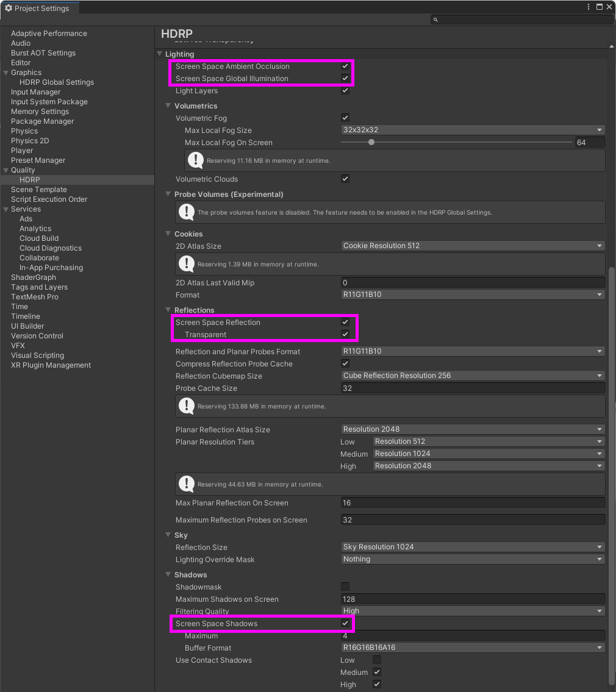Collapse Quality tree arrow in sidebar

[5, 170]
